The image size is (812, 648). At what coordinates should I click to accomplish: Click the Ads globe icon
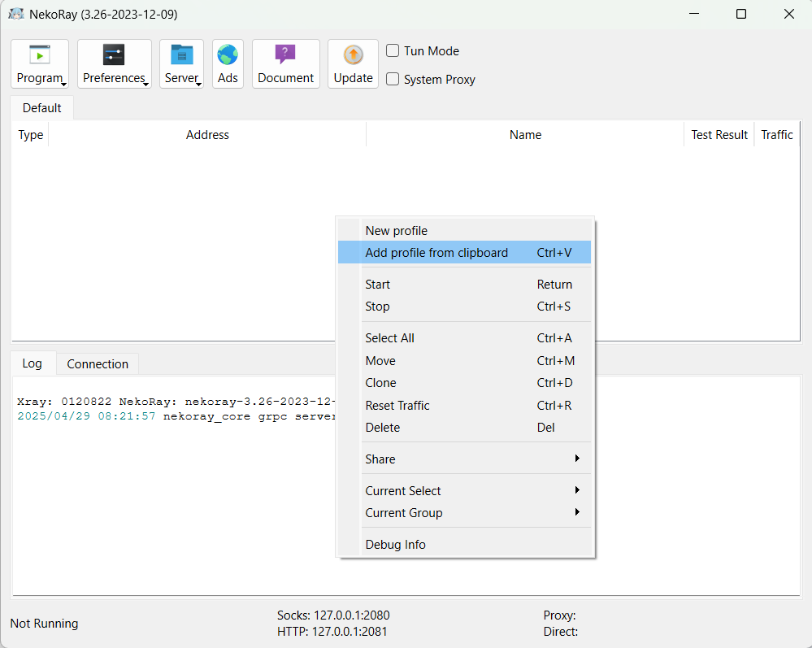228,54
